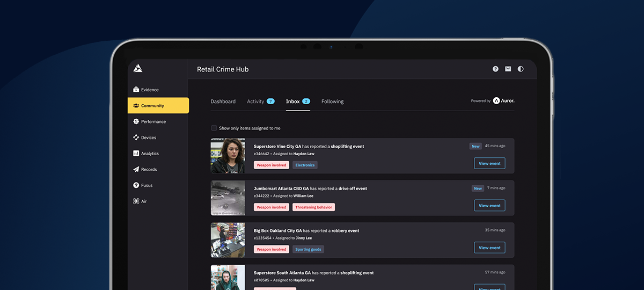View event for Jumbomart Atlanta drive off
This screenshot has width=644, height=290.
pos(489,206)
